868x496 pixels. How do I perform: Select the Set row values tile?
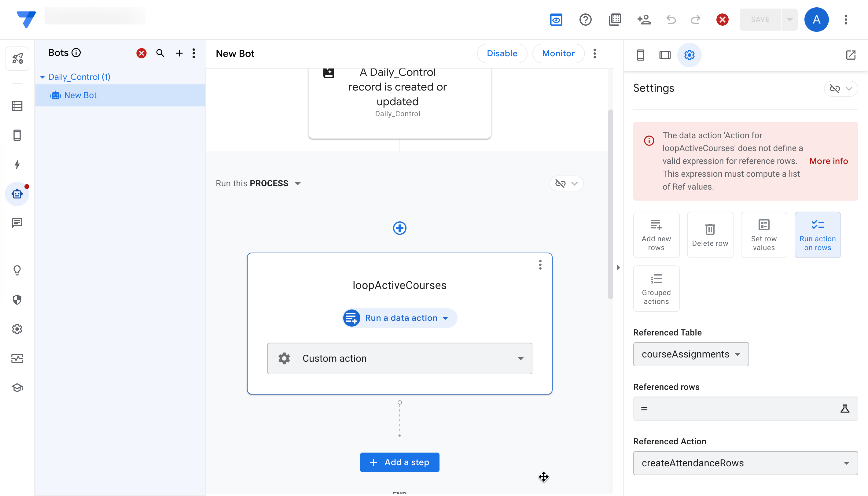[763, 235]
